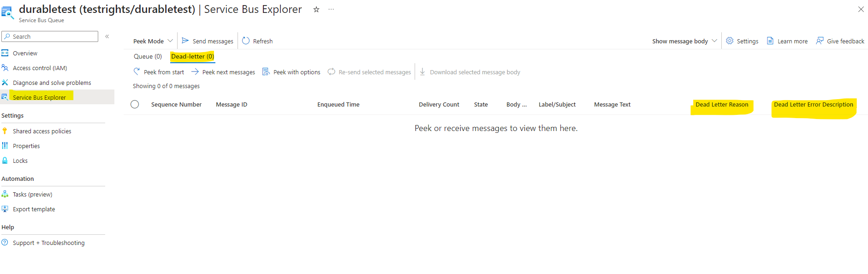868x274 pixels.
Task: Click the Properties bars icon
Action: tap(5, 146)
